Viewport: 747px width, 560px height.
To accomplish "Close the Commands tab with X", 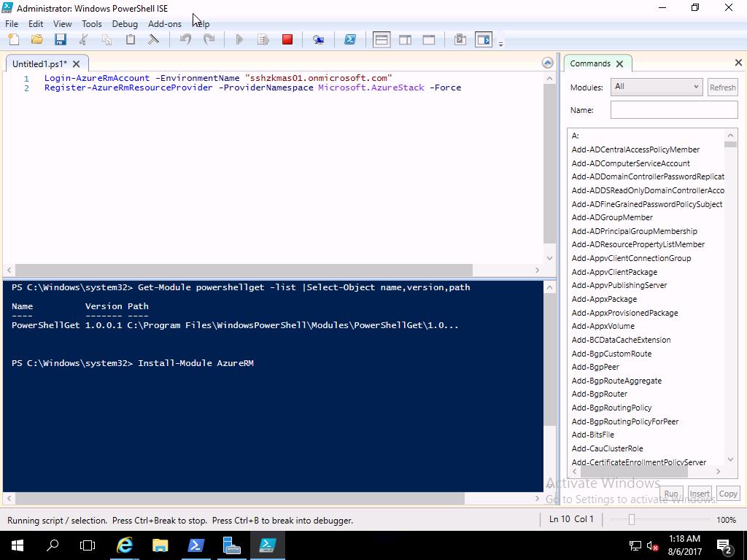I will point(620,64).
